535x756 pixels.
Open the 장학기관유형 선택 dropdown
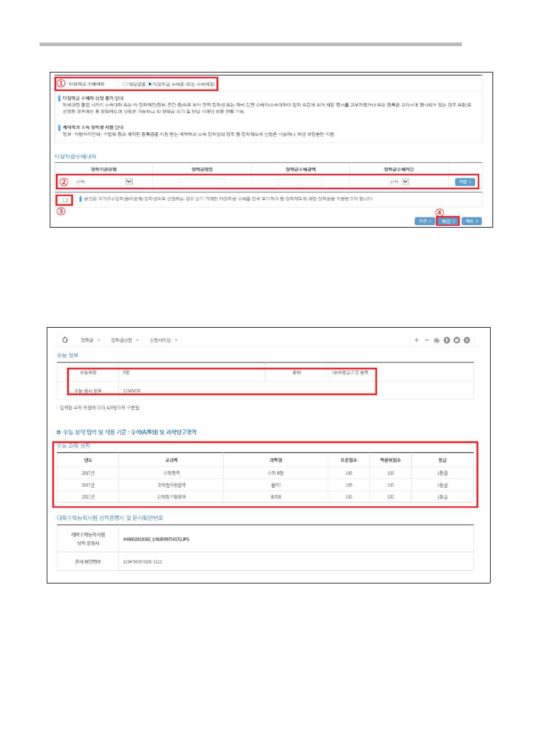click(x=129, y=182)
